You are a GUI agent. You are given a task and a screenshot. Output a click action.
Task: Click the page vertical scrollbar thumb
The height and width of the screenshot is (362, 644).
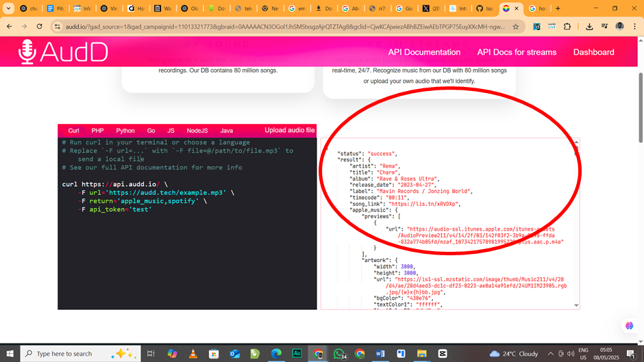click(641, 107)
